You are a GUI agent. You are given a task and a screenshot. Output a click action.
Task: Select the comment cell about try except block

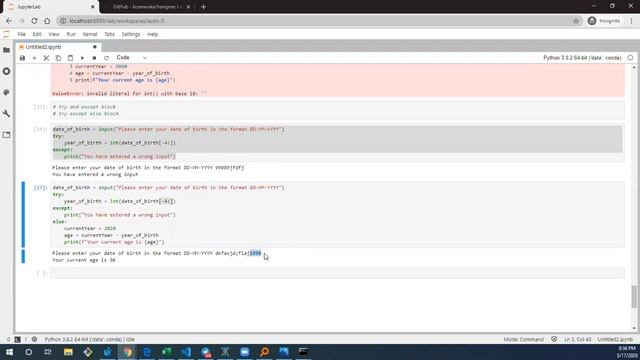point(338,110)
